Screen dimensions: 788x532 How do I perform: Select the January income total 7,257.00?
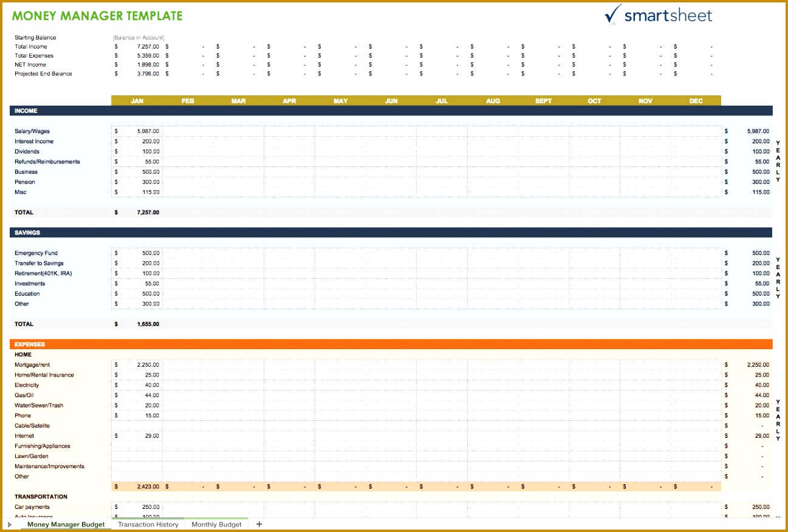pyautogui.click(x=148, y=213)
